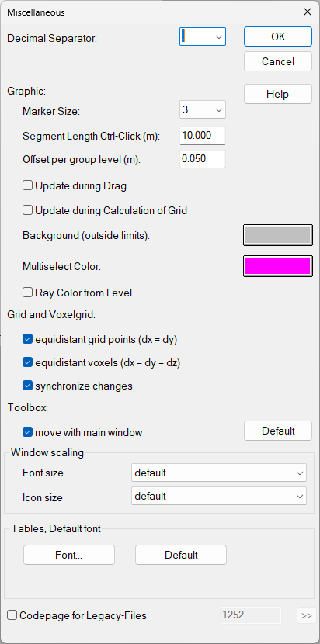Enable Update during Drag checkbox
This screenshot has width=320, height=644.
pos(27,186)
